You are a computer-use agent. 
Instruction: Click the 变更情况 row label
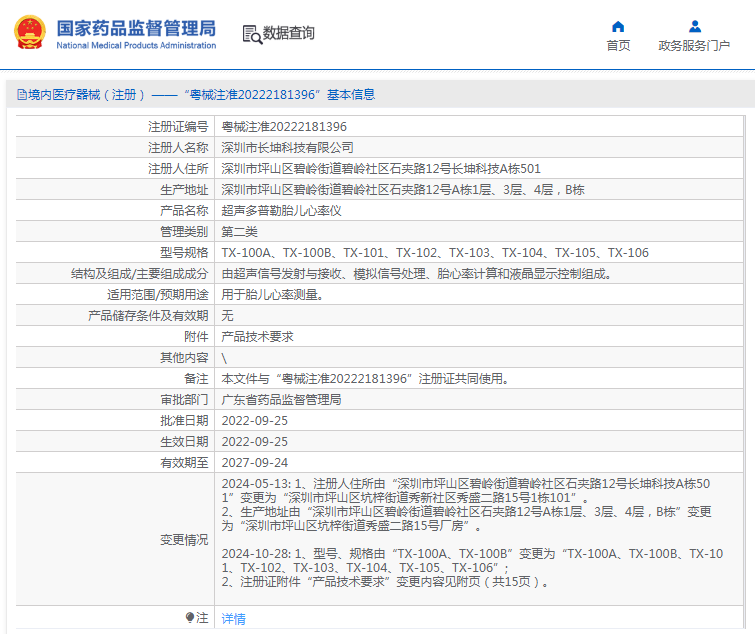point(184,540)
